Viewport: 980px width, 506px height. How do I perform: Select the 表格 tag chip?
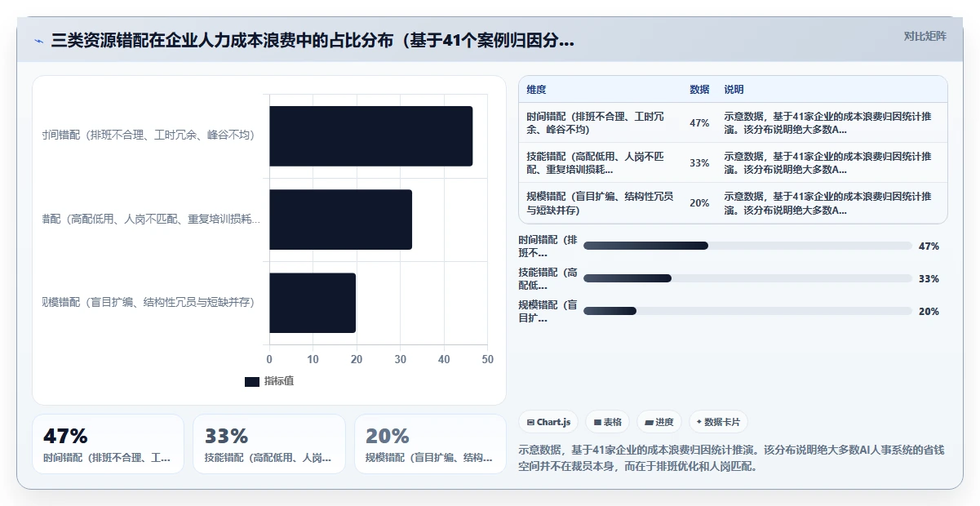608,422
